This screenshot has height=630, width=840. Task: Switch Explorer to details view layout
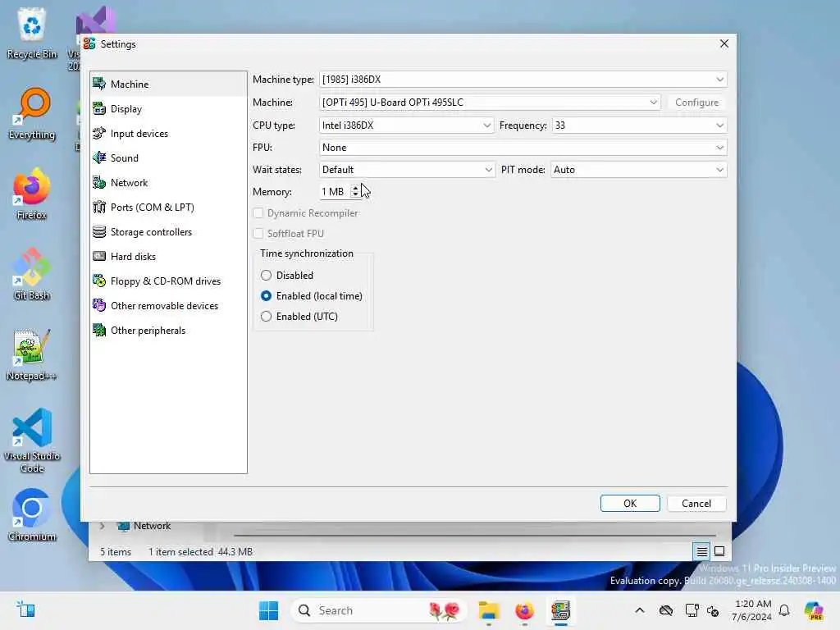702,551
